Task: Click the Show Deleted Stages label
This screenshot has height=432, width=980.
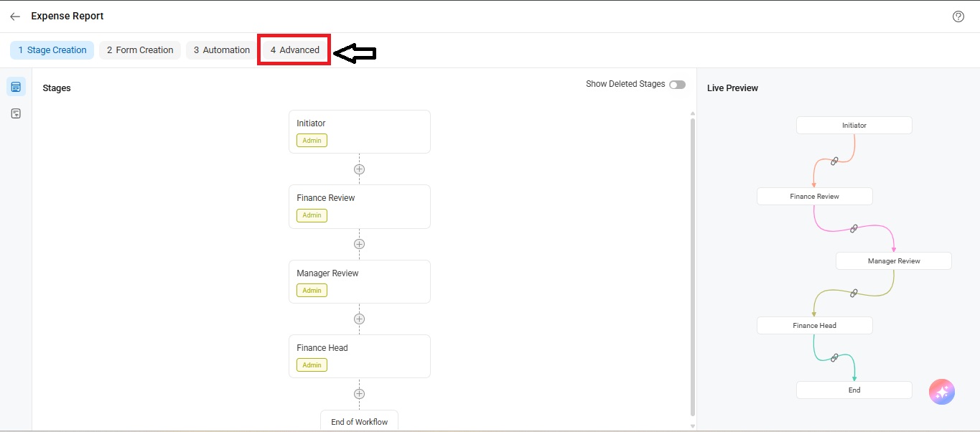Action: pyautogui.click(x=625, y=84)
